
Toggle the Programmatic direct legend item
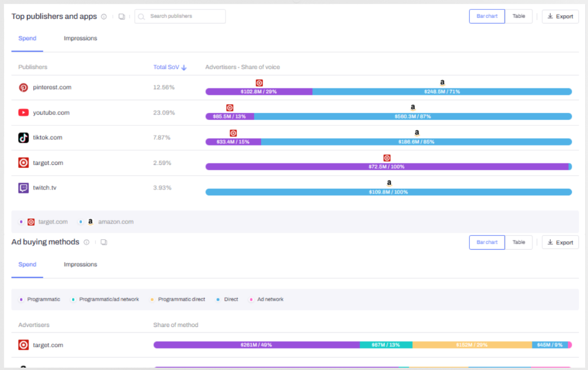coord(181,299)
